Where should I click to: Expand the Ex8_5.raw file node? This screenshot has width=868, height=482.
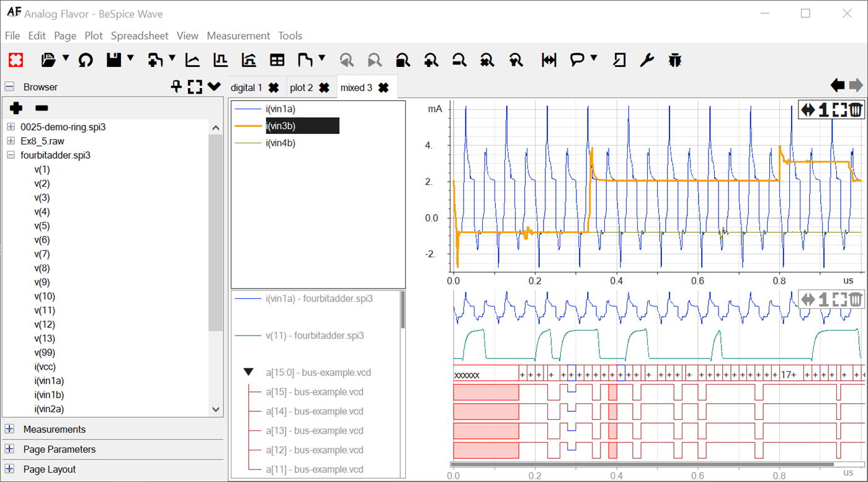tap(11, 141)
